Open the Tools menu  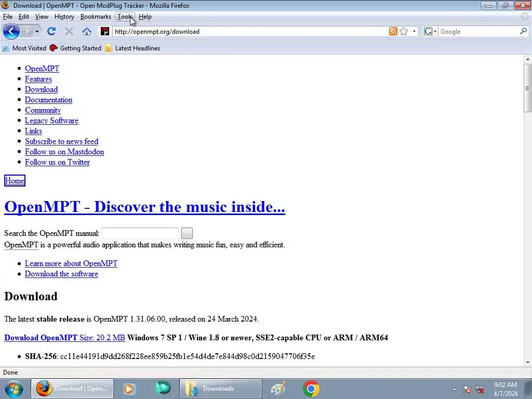tap(125, 17)
